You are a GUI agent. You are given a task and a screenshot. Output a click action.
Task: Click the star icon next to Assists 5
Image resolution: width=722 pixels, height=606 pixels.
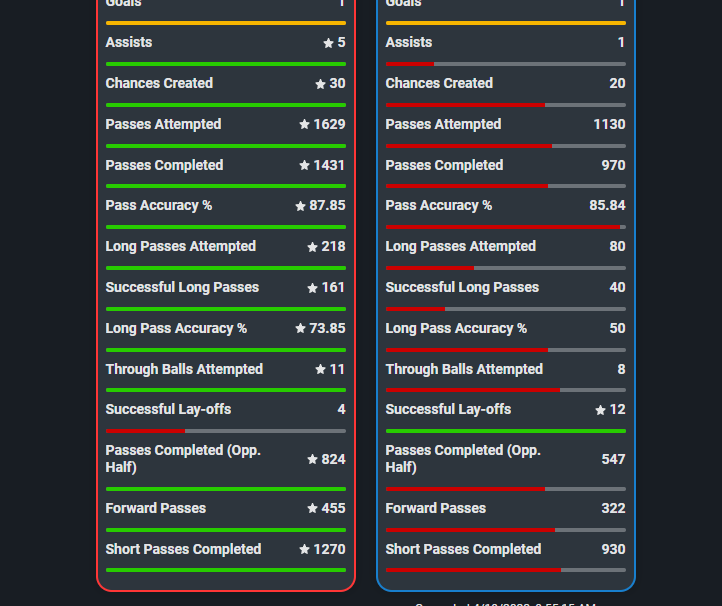[x=328, y=43]
